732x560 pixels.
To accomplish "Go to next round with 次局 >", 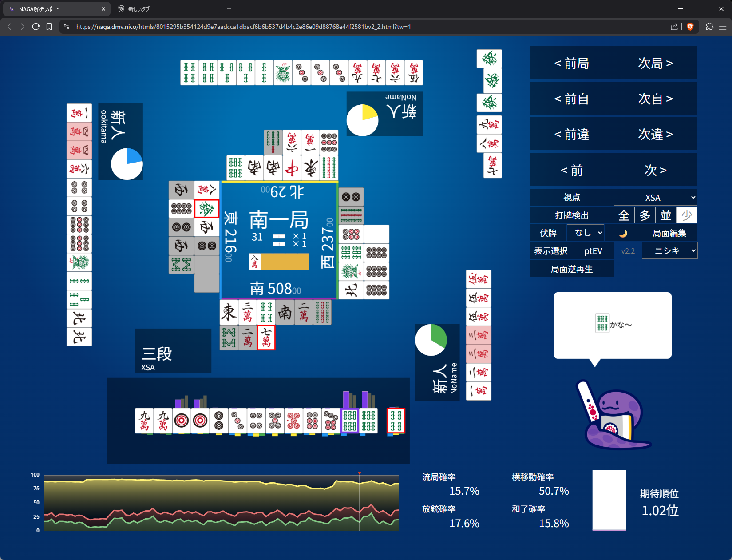I will (x=655, y=64).
